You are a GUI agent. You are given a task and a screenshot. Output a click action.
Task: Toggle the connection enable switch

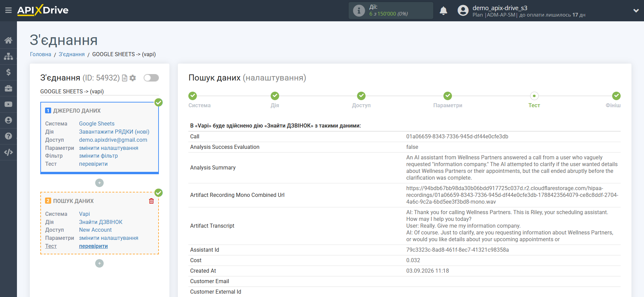tap(151, 78)
